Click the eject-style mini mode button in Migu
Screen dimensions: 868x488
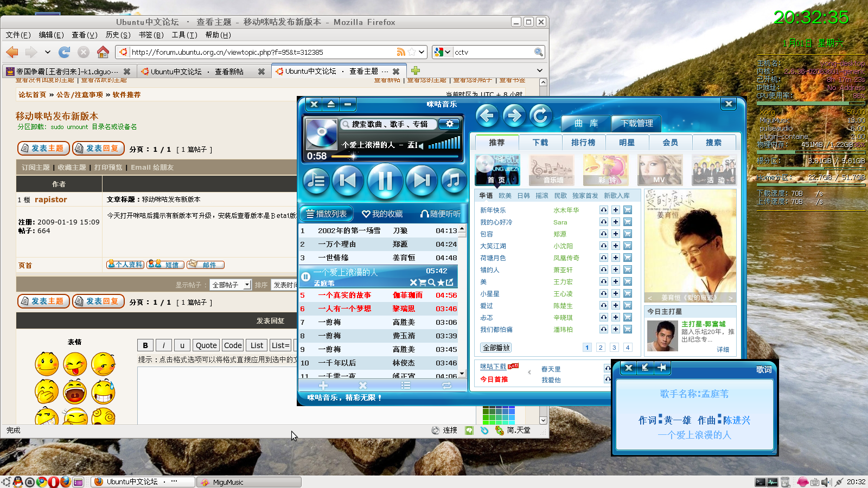pos(331,104)
